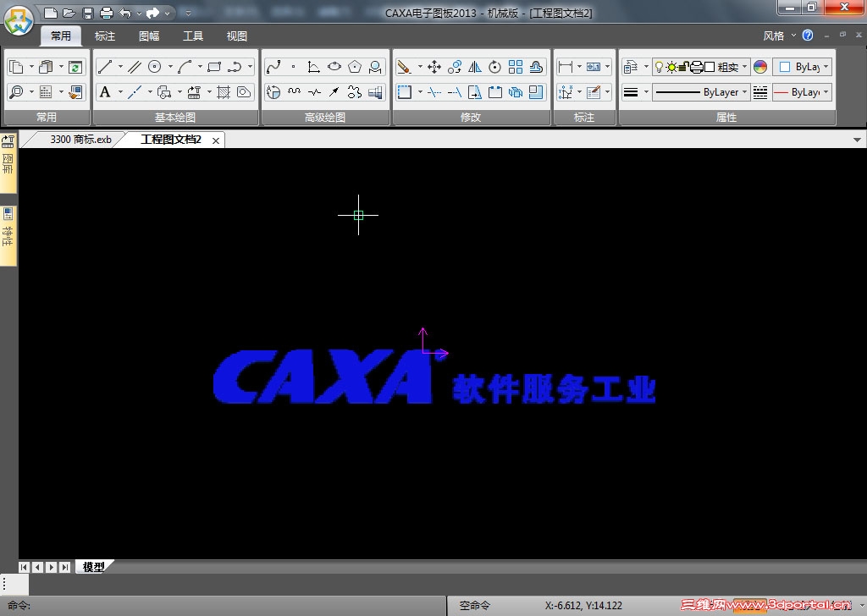The width and height of the screenshot is (867, 616).
Task: Undo the last action
Action: click(125, 13)
